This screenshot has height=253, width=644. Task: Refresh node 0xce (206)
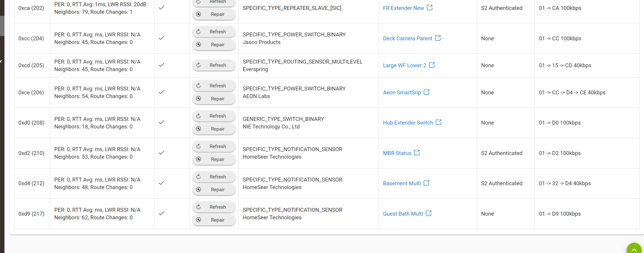tap(214, 85)
